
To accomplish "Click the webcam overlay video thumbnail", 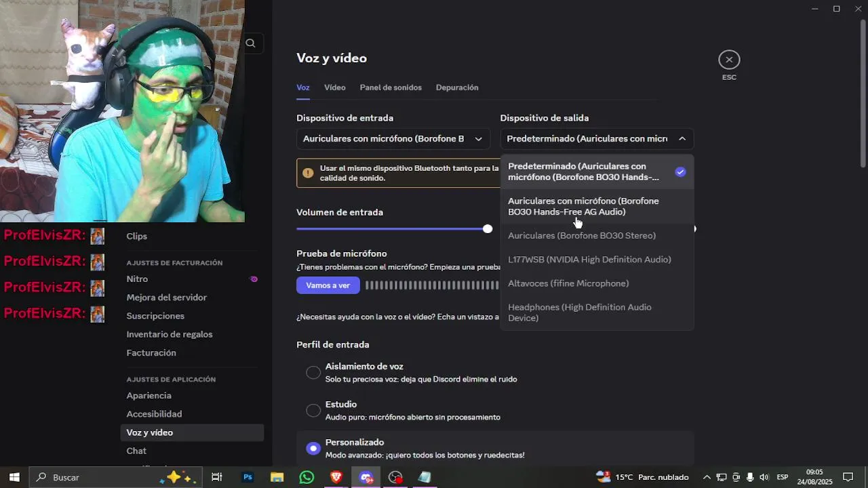I will [122, 111].
